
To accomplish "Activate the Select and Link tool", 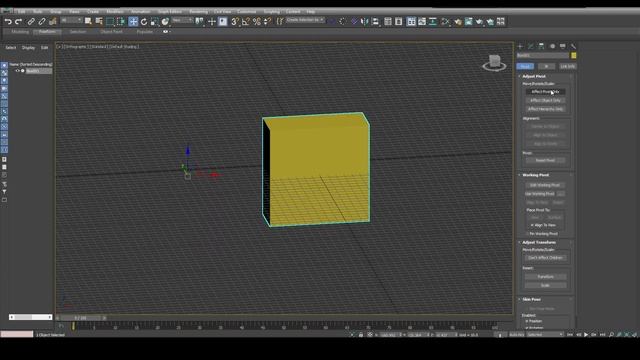I will (31, 22).
